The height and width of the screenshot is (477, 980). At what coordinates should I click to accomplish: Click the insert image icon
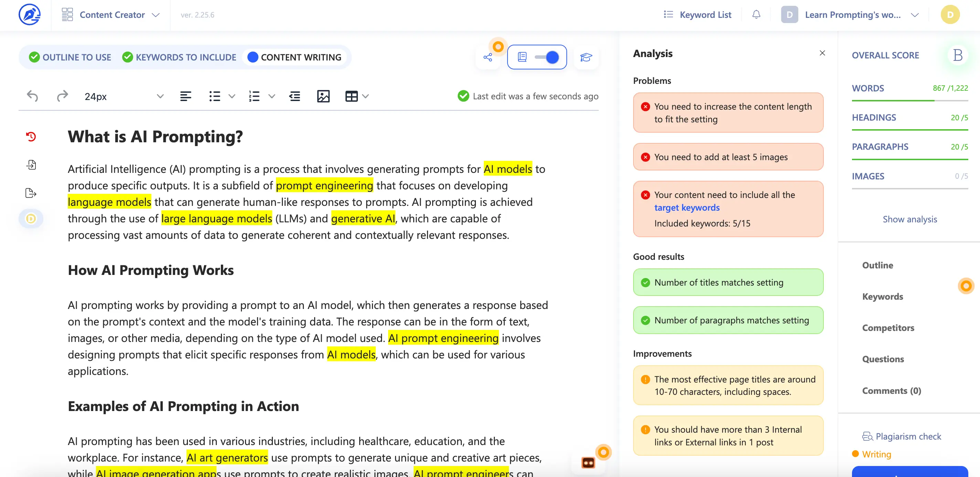323,96
